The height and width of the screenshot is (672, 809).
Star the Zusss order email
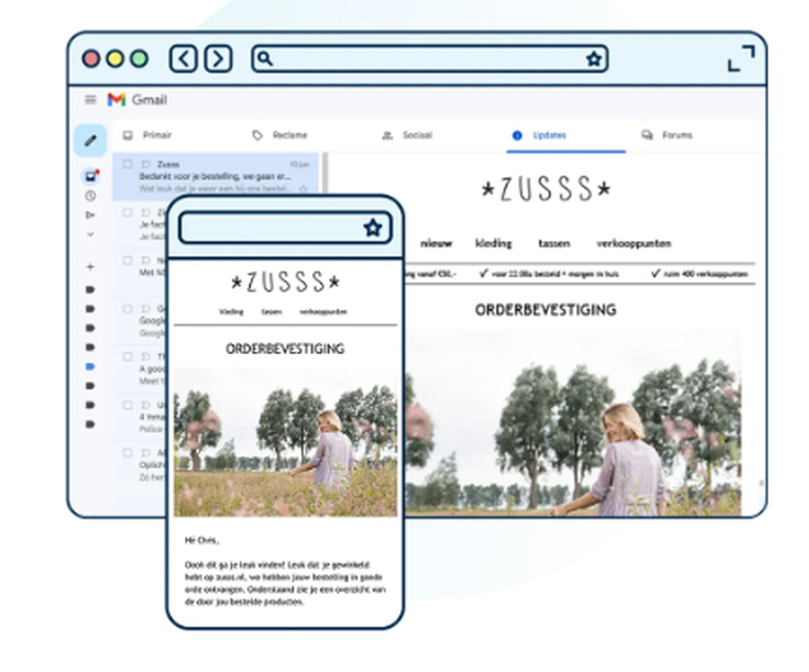[303, 188]
